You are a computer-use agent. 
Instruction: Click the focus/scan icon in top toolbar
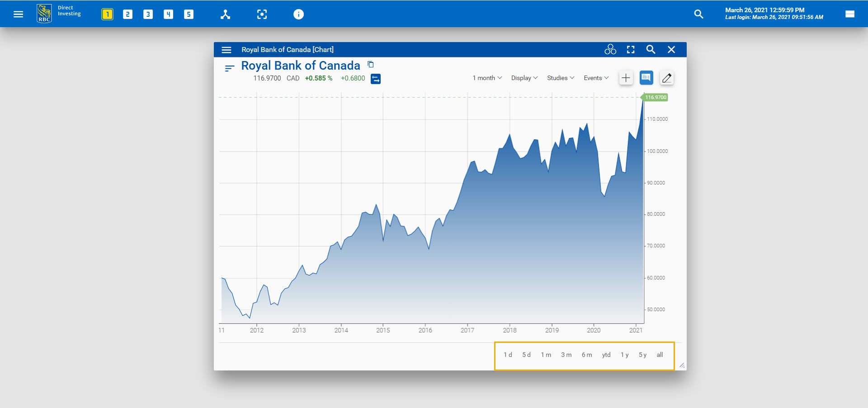point(262,14)
